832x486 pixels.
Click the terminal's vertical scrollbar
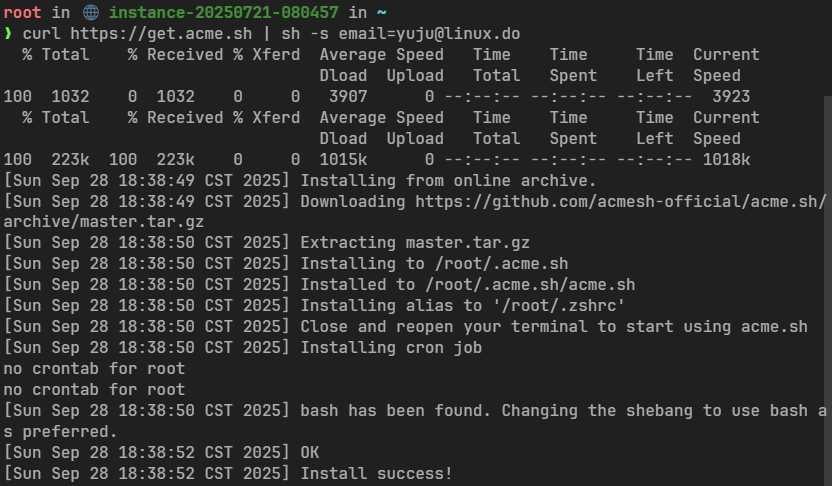(x=827, y=290)
